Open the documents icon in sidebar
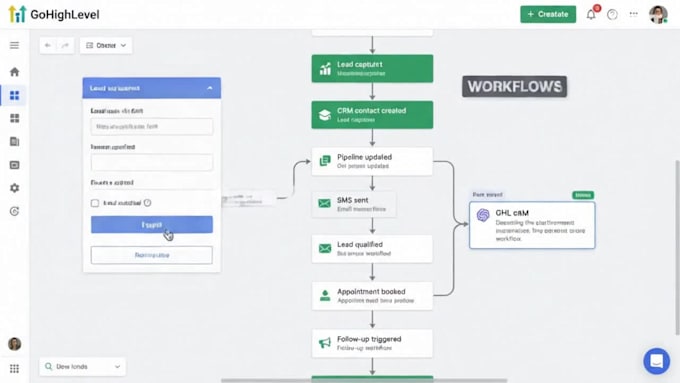The width and height of the screenshot is (680, 383). pos(14,141)
